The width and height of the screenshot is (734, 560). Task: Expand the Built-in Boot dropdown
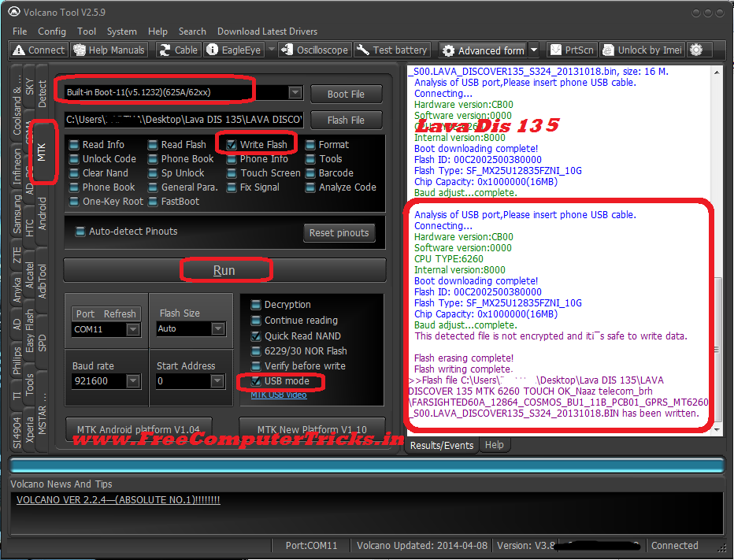coord(295,92)
